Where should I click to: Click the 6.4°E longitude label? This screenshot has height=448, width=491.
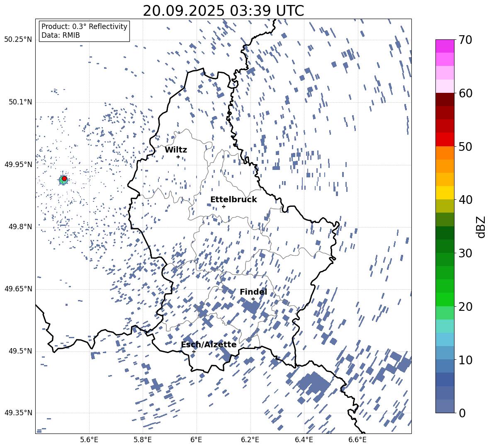click(x=304, y=440)
